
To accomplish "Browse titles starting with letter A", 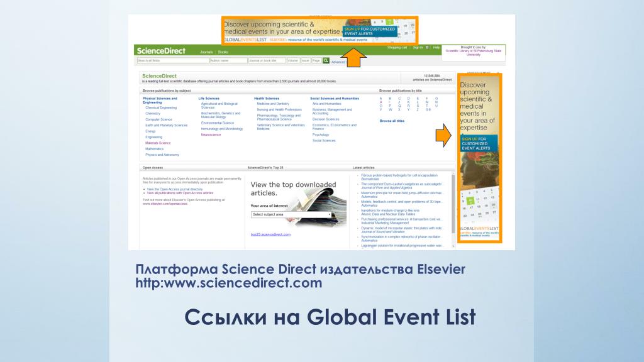I will pyautogui.click(x=380, y=99).
